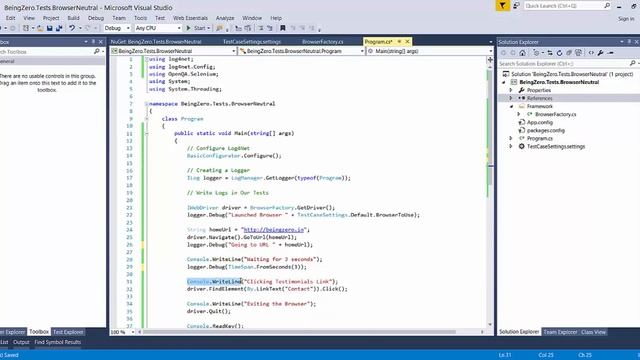640x360 pixels.
Task: Switch to NuGet: BeingZero.Tests.BrowserNeutral tab
Action: click(156, 42)
